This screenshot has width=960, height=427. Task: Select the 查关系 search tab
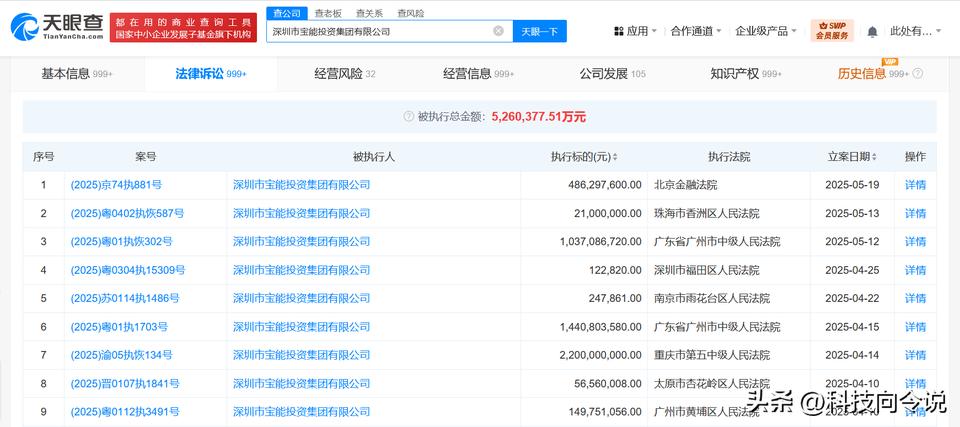point(369,13)
